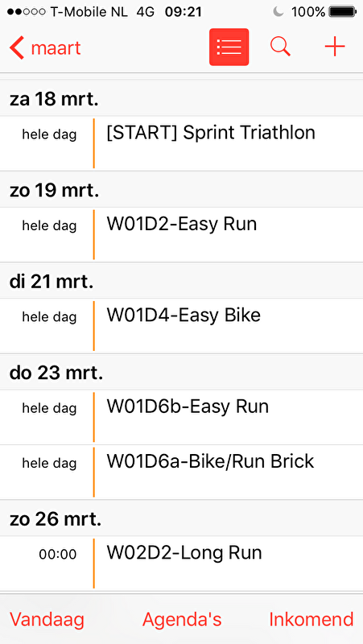Viewport: 363px width, 644px height.
Task: Tap the signal strength dots
Action: coord(26,12)
